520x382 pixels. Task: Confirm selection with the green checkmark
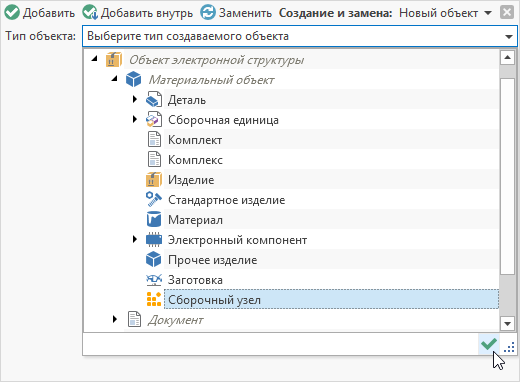click(489, 344)
